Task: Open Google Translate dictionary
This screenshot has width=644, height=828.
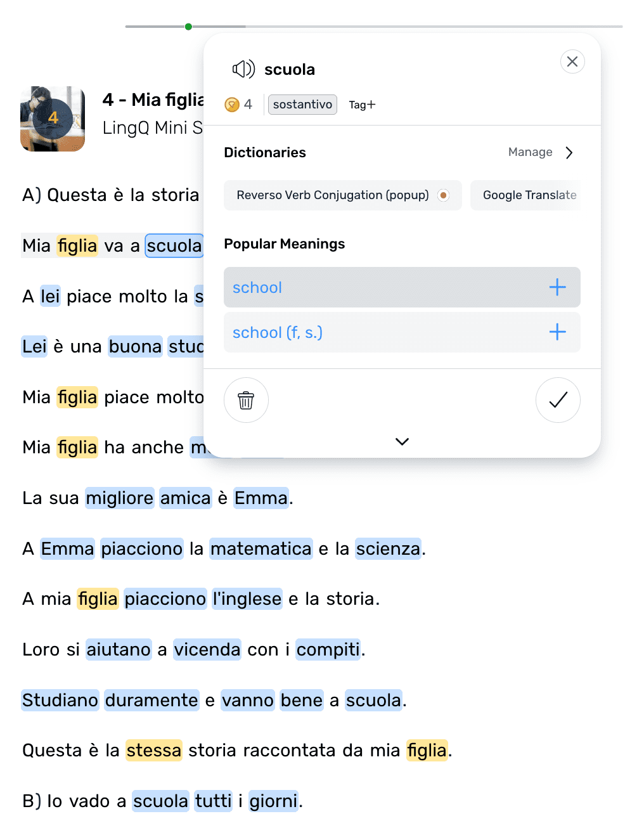Action: coord(529,195)
